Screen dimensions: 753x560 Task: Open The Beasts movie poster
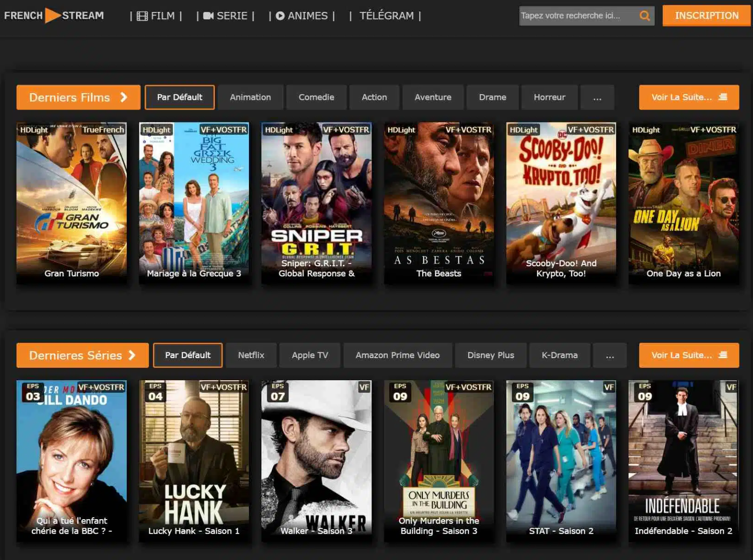(x=439, y=203)
